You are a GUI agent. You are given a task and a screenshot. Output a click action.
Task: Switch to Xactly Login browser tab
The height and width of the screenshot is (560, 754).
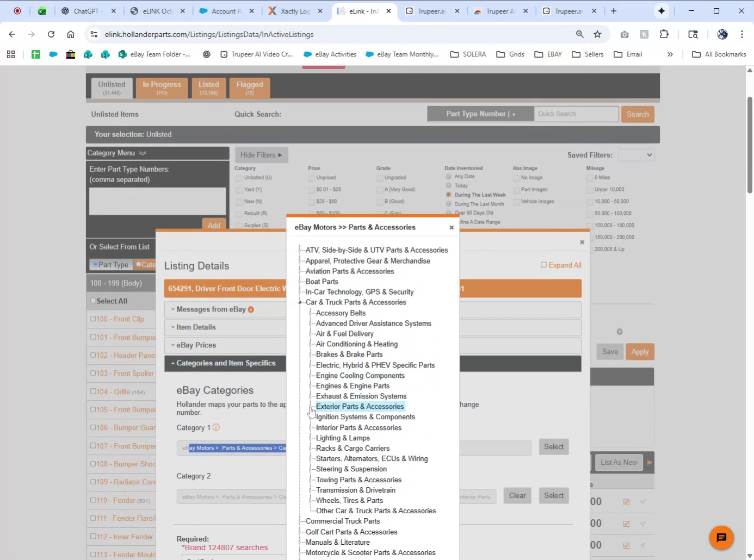pos(296,11)
